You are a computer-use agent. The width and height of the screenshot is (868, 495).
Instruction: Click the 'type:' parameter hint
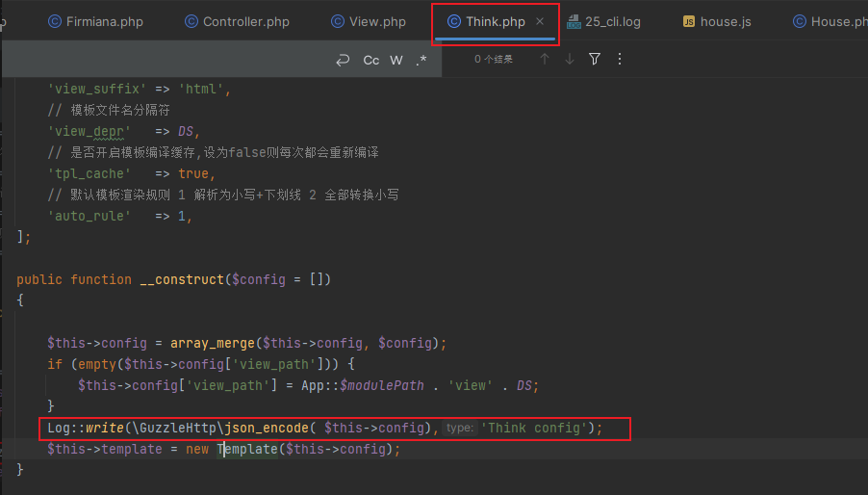point(459,428)
